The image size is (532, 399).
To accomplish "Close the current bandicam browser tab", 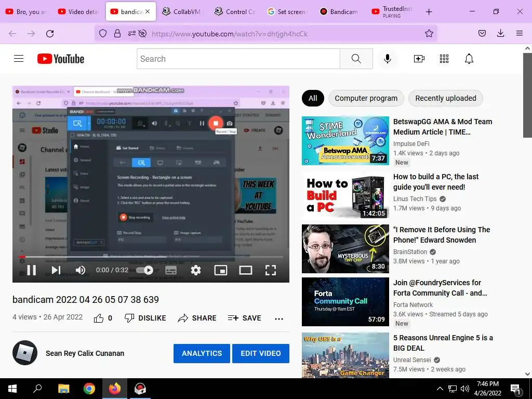I will coord(148,11).
